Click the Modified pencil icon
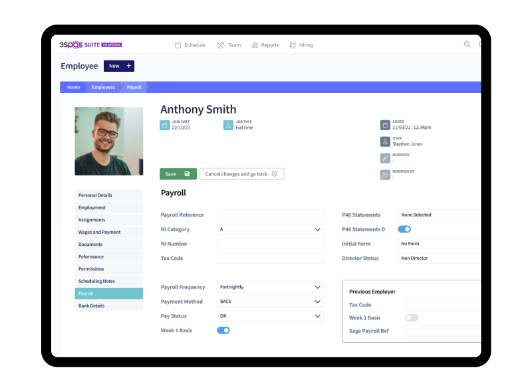This screenshot has width=532, height=392. point(385,158)
